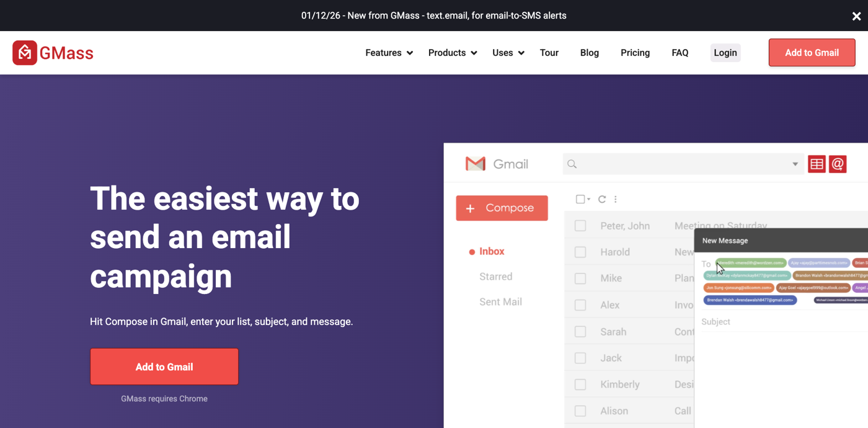
Task: Open the Gmail search options dropdown arrow
Action: point(795,164)
